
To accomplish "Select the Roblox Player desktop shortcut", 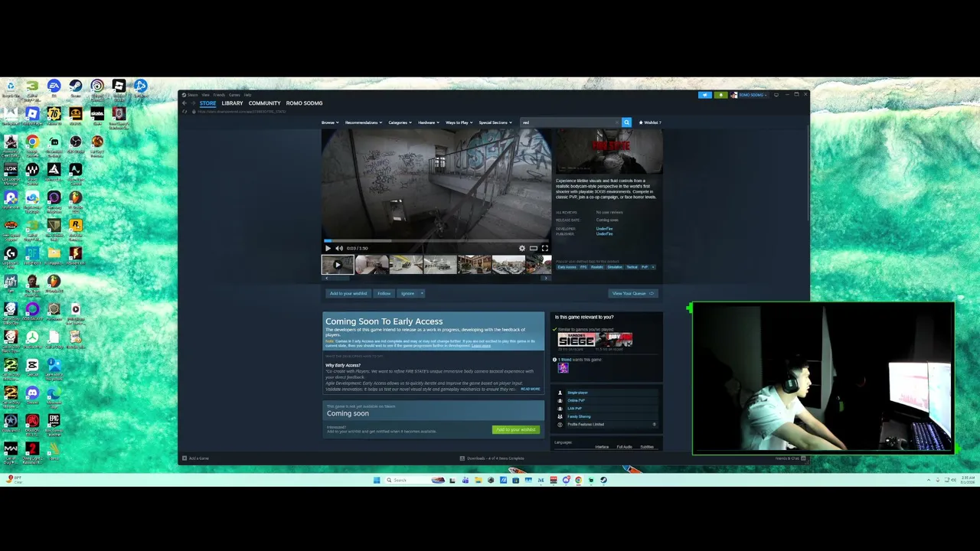I will tap(32, 116).
